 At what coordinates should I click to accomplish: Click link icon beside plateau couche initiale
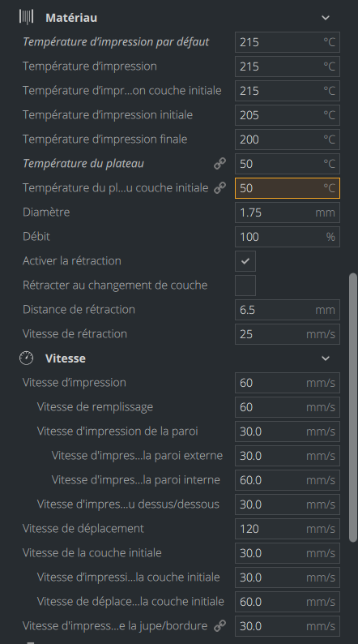(219, 187)
